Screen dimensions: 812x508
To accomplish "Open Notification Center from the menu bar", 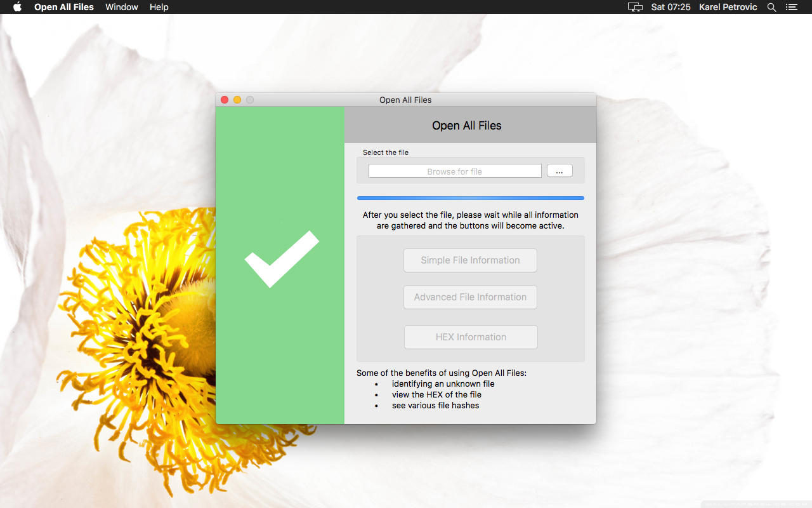I will coord(792,7).
